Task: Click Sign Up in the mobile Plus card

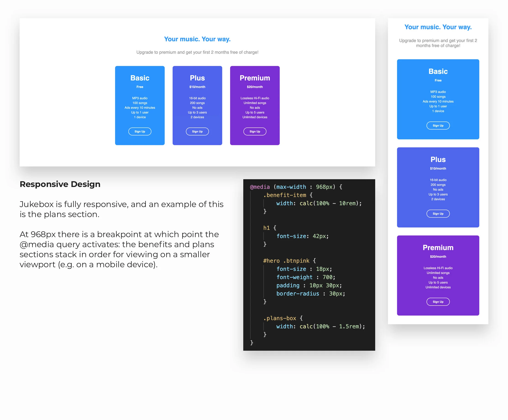Action: click(438, 213)
